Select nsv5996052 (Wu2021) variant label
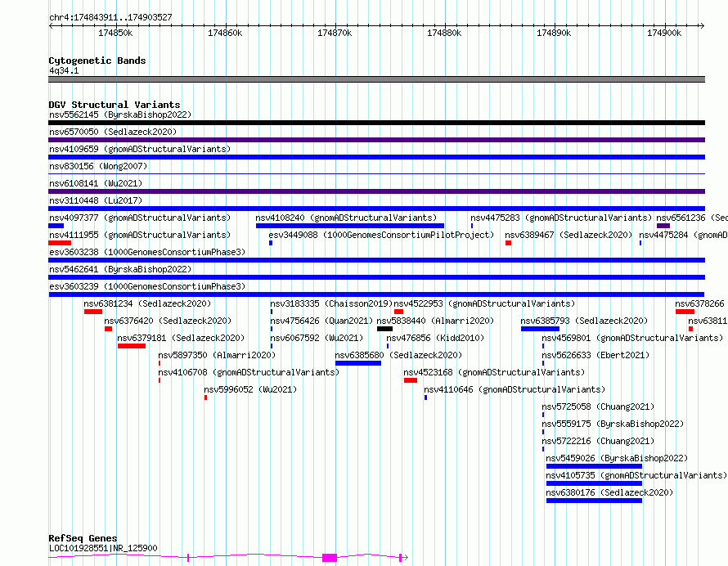Screen dimensions: 728x566 (250, 389)
